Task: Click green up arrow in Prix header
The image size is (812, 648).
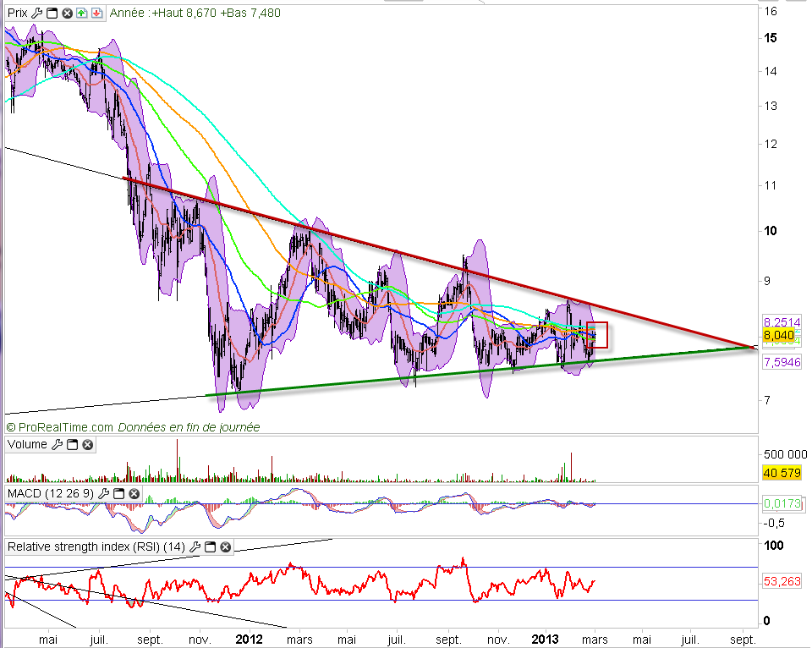Action: click(x=81, y=13)
